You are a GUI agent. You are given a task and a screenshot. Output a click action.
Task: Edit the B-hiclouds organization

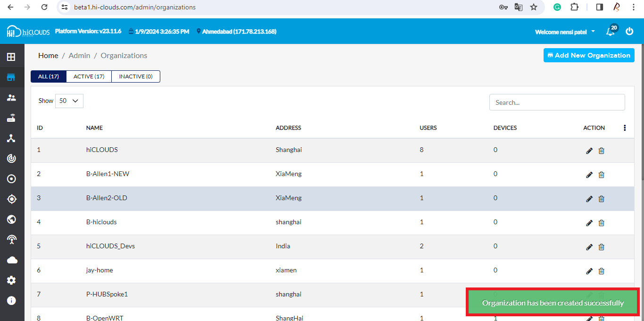click(589, 223)
